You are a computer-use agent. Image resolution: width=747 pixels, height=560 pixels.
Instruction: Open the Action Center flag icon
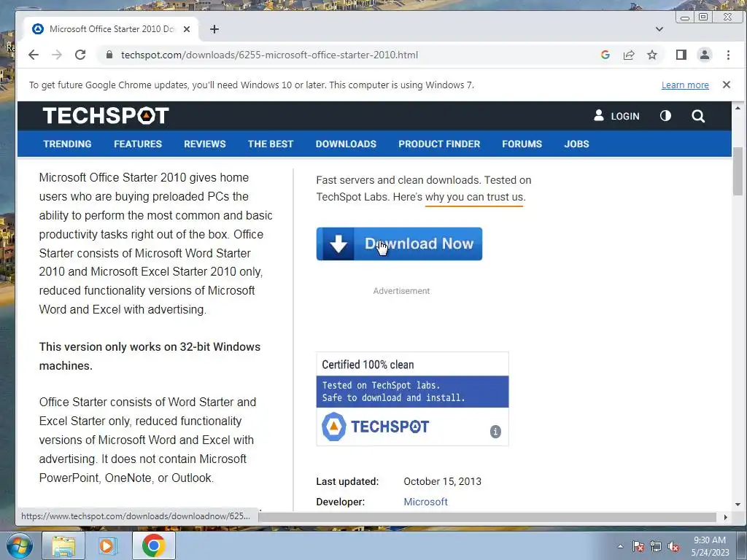click(x=638, y=547)
